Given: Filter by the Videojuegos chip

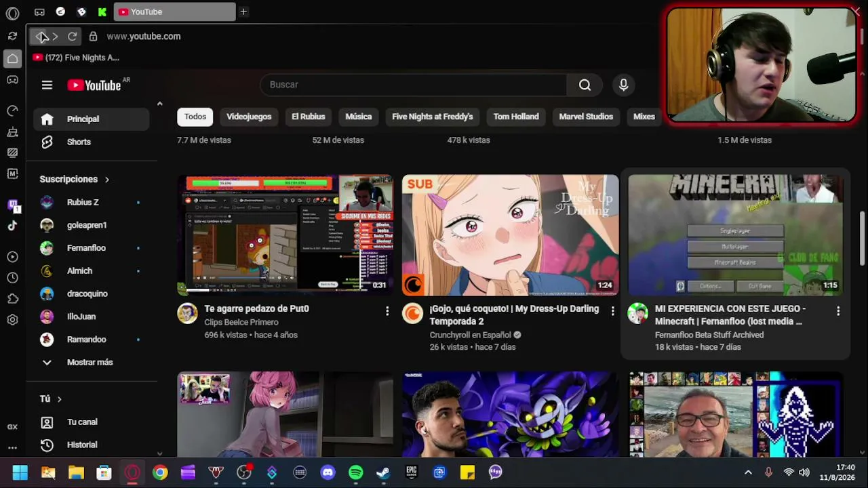Looking at the screenshot, I should tap(249, 117).
